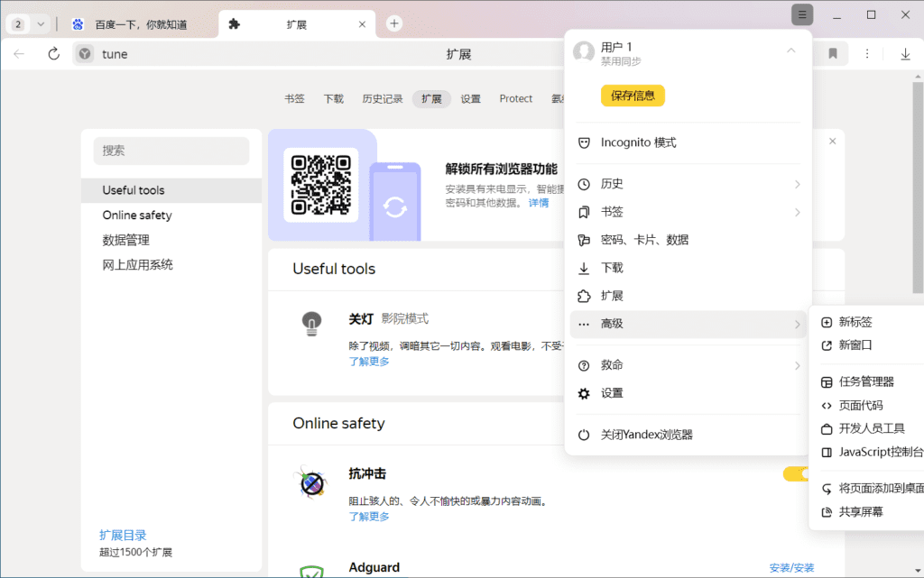Click the 安装/安装 link for Adguard

[x=791, y=567]
